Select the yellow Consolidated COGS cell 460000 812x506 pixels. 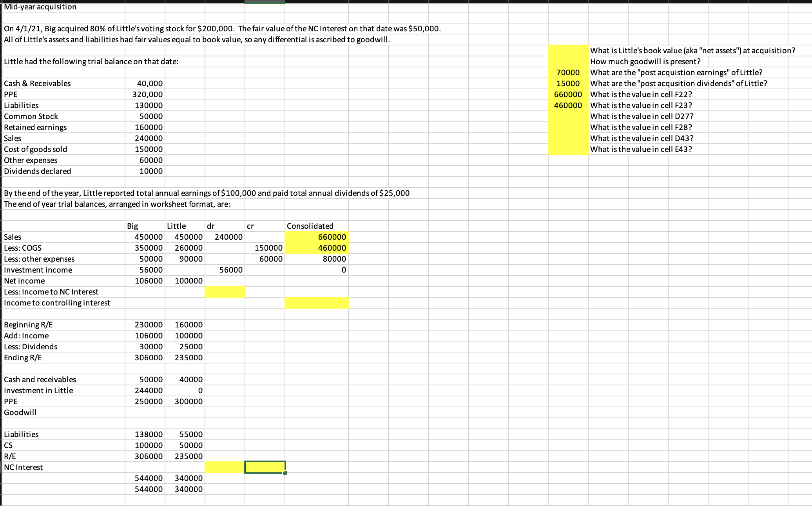point(316,248)
